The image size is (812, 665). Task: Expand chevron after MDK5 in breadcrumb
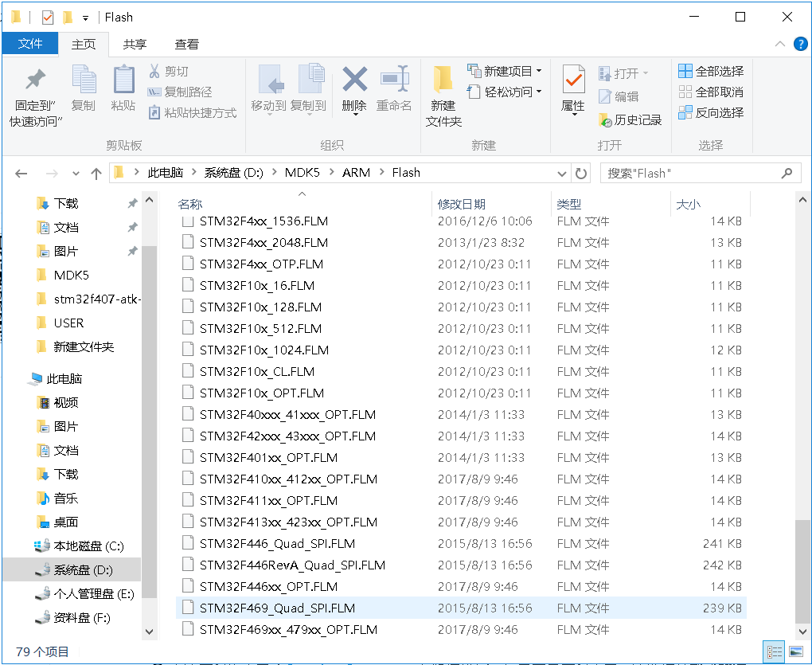(x=330, y=173)
